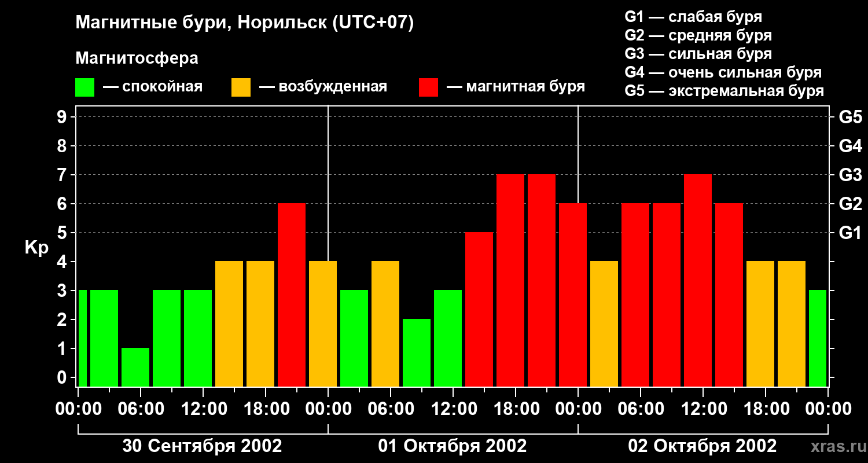The image size is (868, 463).
Task: Select the chart title 'Магнитные бури, Норильск (UTC+07)'
Action: point(245,24)
